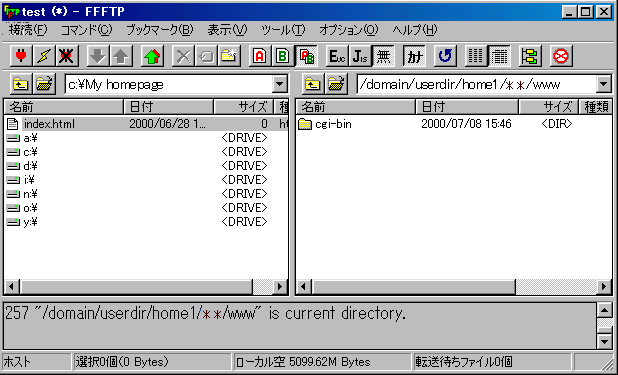Click the lightning bolt Quick Connect icon
The height and width of the screenshot is (375, 618).
point(44,56)
